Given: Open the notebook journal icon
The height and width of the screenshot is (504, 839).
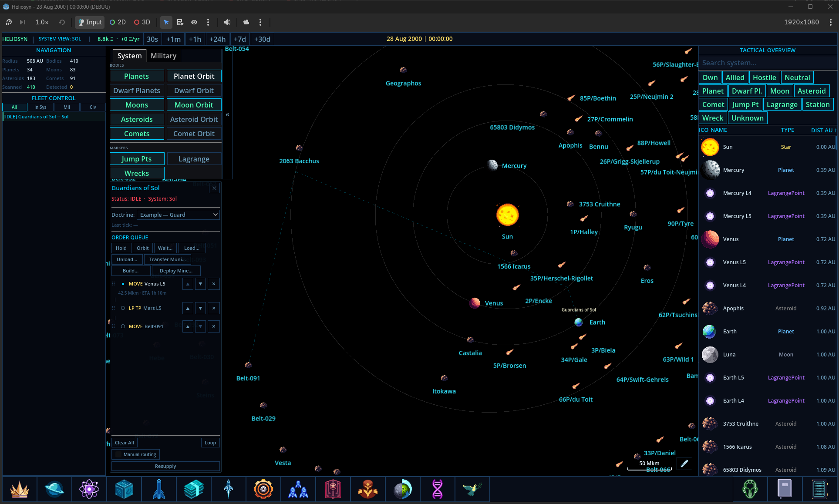Looking at the screenshot, I should coord(785,489).
